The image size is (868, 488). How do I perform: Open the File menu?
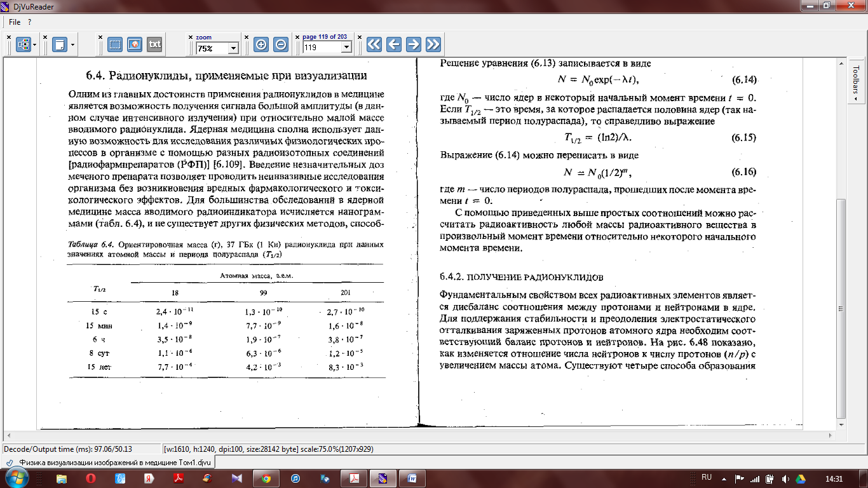(15, 22)
